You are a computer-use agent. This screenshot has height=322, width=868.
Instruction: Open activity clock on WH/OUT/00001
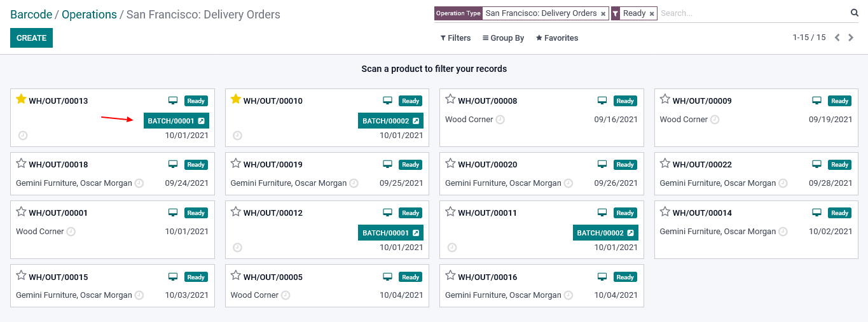71,232
